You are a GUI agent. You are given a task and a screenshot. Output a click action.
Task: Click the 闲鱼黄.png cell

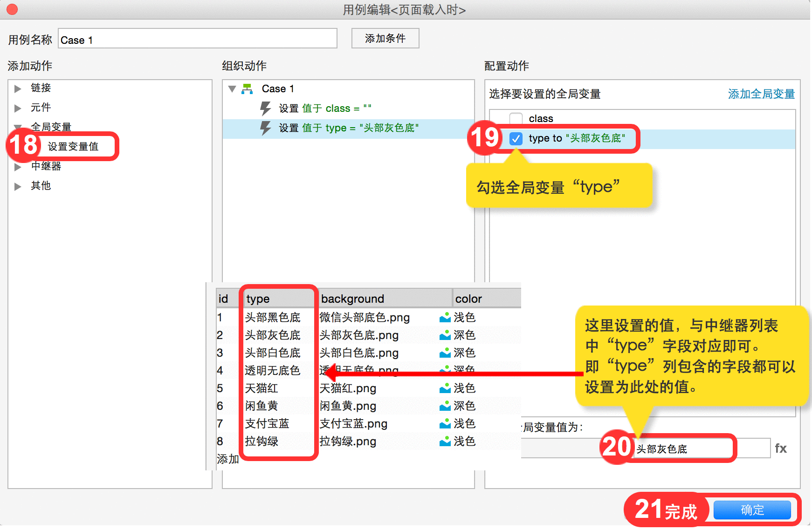point(348,406)
